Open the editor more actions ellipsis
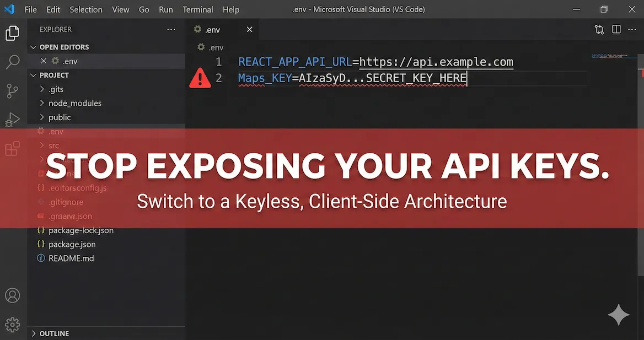The height and width of the screenshot is (340, 644). point(632,29)
